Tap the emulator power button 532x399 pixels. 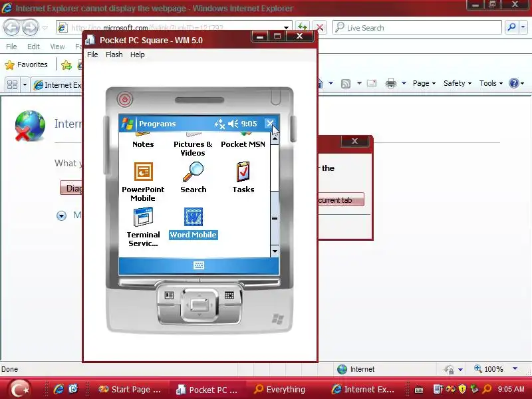tap(125, 99)
